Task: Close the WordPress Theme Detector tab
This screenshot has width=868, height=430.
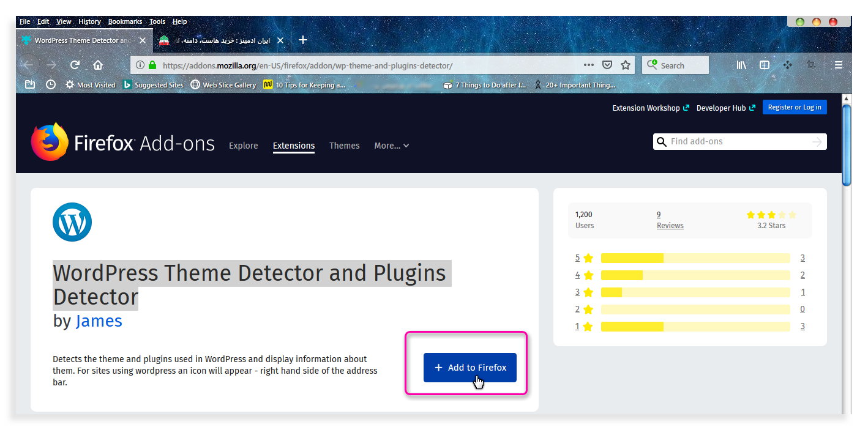Action: pyautogui.click(x=143, y=40)
